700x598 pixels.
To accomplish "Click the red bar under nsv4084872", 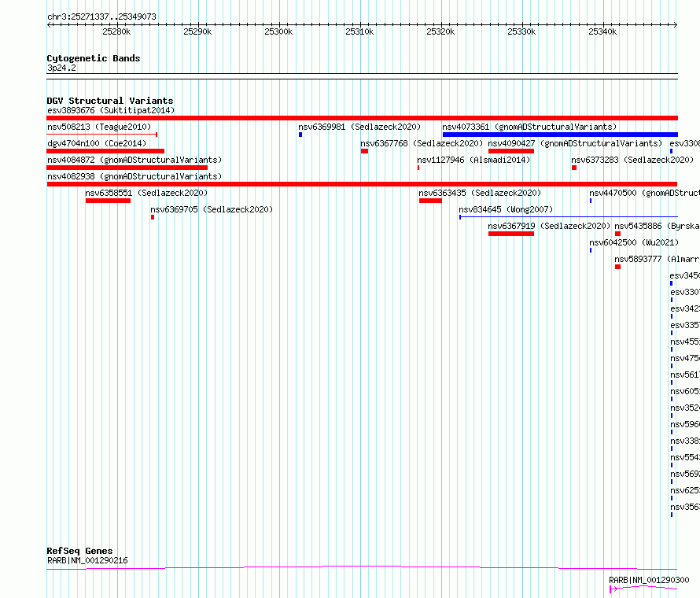I will (x=127, y=168).
